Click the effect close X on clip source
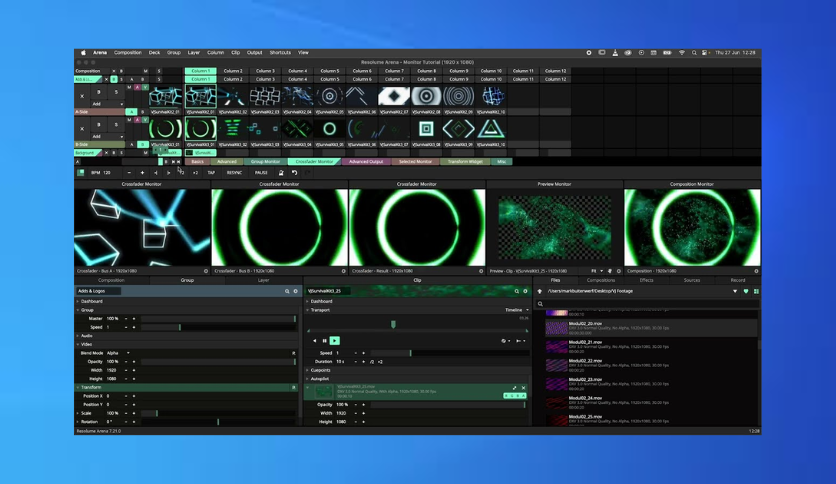This screenshot has width=836, height=484. [524, 388]
